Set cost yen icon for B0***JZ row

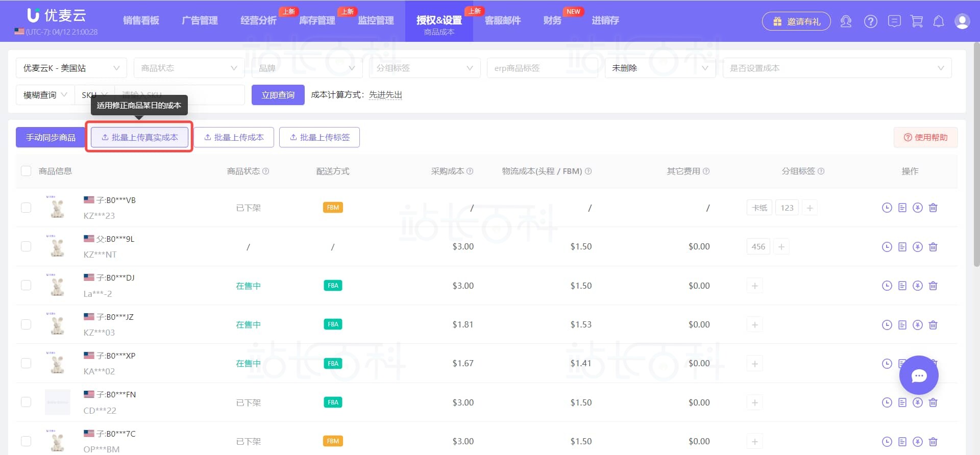(x=918, y=325)
